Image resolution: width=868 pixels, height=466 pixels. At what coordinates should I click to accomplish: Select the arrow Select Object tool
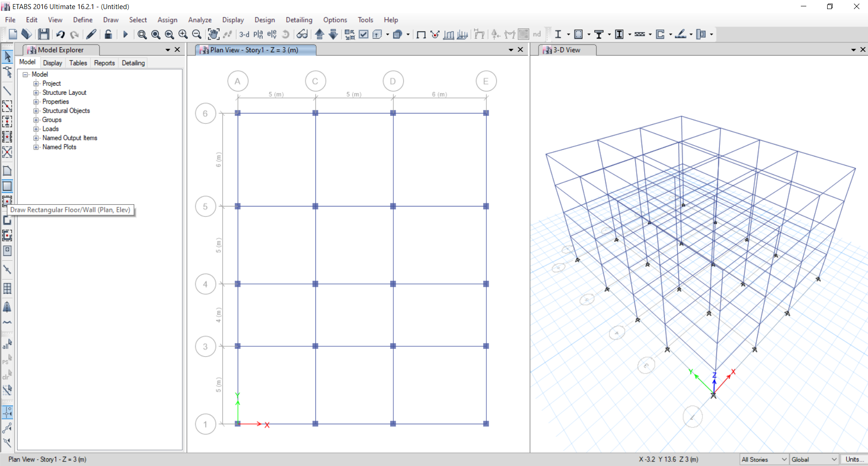pos(7,57)
